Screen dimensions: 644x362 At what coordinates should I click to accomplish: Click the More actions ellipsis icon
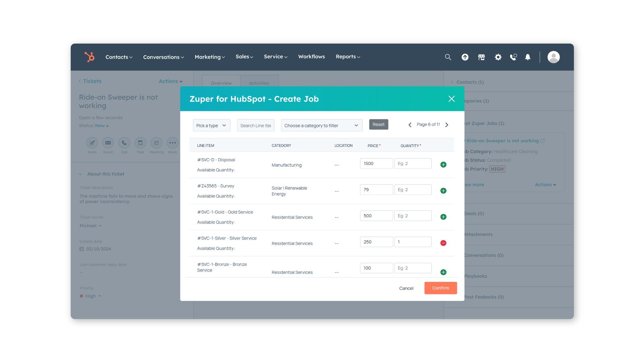[x=172, y=143]
